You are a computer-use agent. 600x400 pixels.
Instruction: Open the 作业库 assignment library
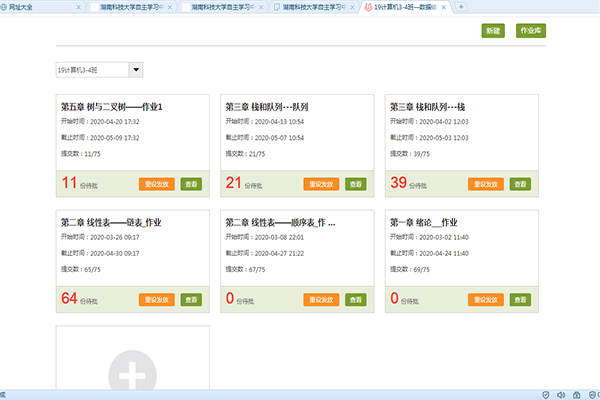click(529, 31)
